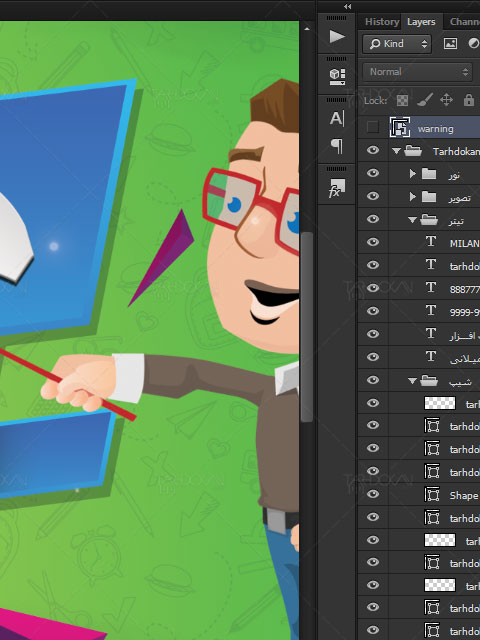Open the Character panel icon
Image resolution: width=480 pixels, height=640 pixels.
point(337,118)
